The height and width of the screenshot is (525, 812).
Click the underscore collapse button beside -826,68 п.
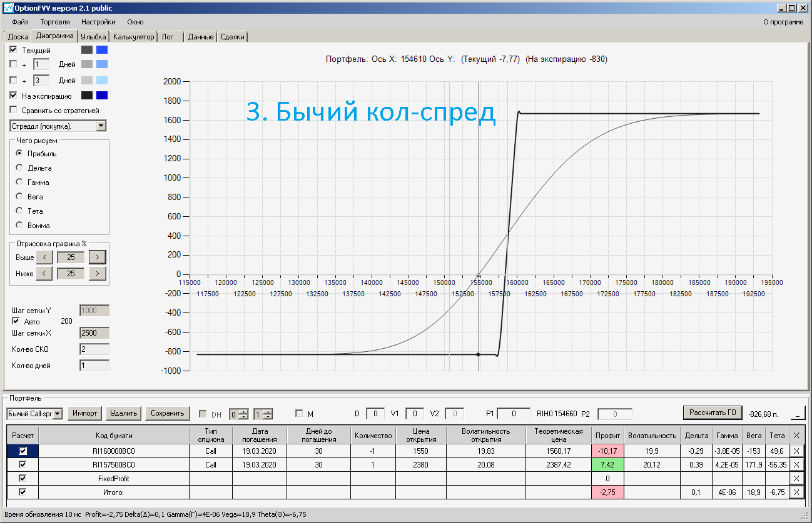798,413
